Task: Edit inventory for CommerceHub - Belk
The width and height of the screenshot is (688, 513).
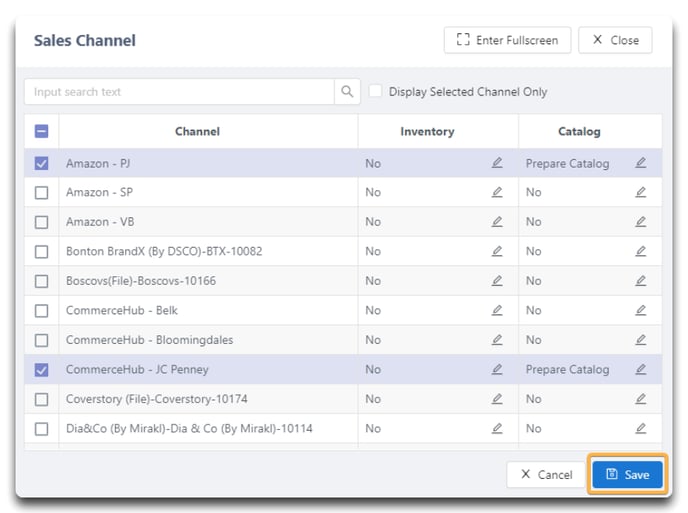Action: [497, 310]
